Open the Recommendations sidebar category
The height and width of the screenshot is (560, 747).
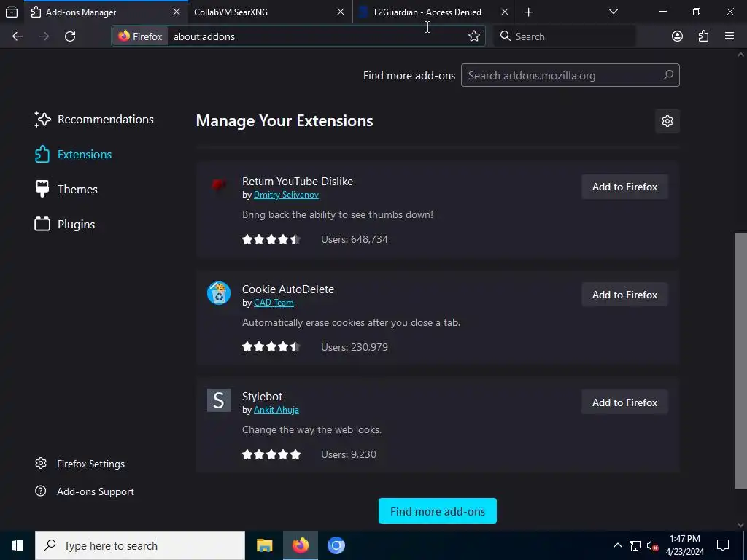tap(94, 119)
